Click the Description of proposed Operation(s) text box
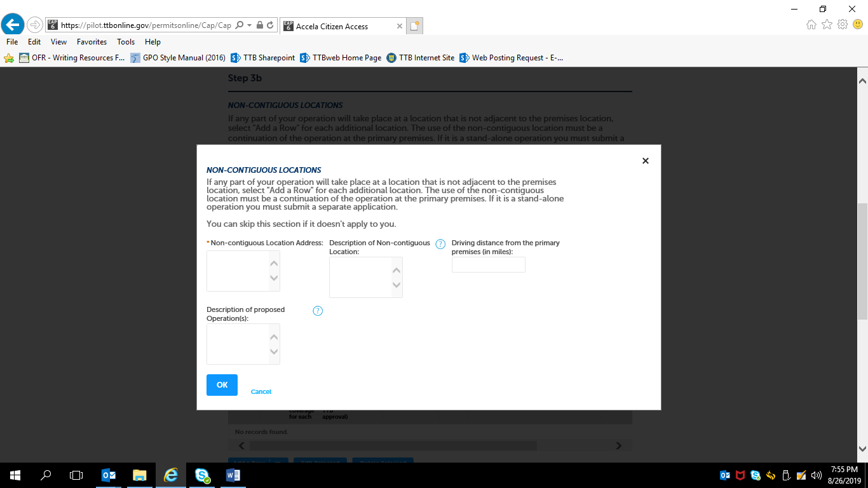 pyautogui.click(x=243, y=344)
